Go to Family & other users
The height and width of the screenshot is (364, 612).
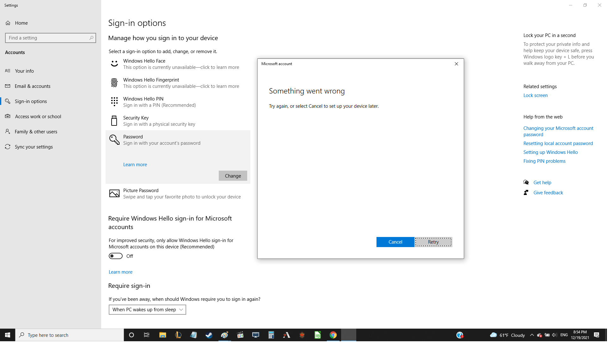36,132
